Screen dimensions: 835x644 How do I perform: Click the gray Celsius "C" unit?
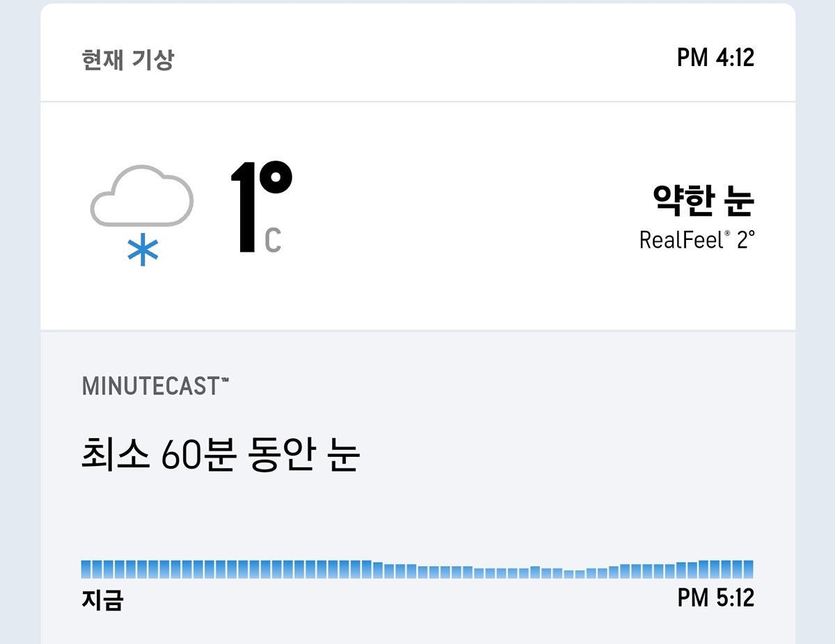pos(273,240)
